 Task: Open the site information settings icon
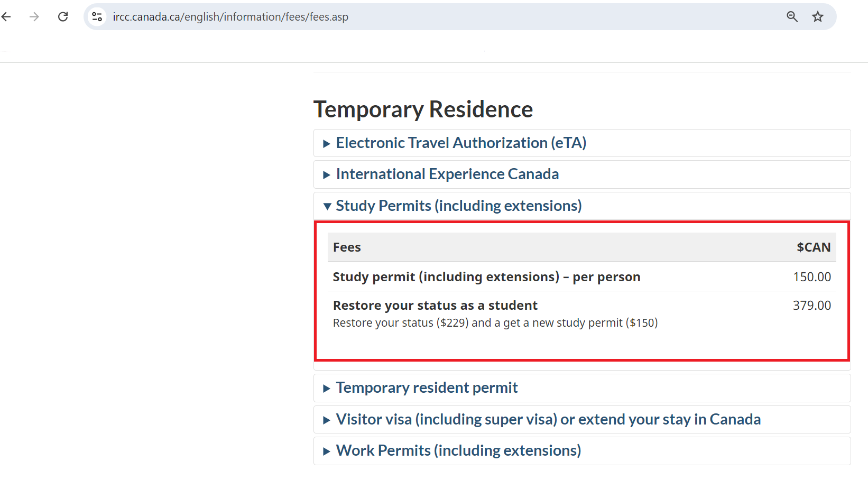[97, 16]
